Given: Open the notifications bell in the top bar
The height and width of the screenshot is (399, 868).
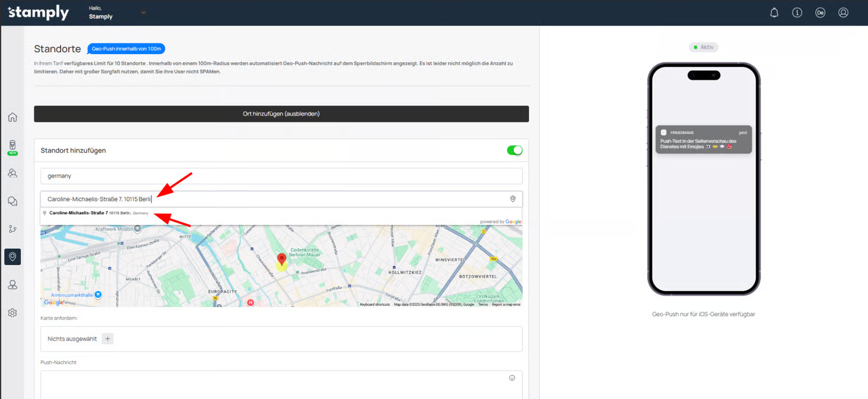Looking at the screenshot, I should (774, 13).
